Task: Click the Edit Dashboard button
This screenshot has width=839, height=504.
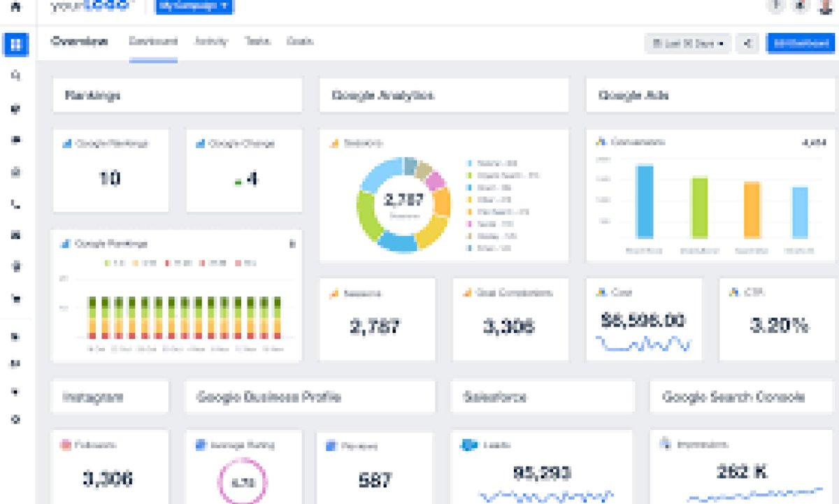Action: [800, 43]
